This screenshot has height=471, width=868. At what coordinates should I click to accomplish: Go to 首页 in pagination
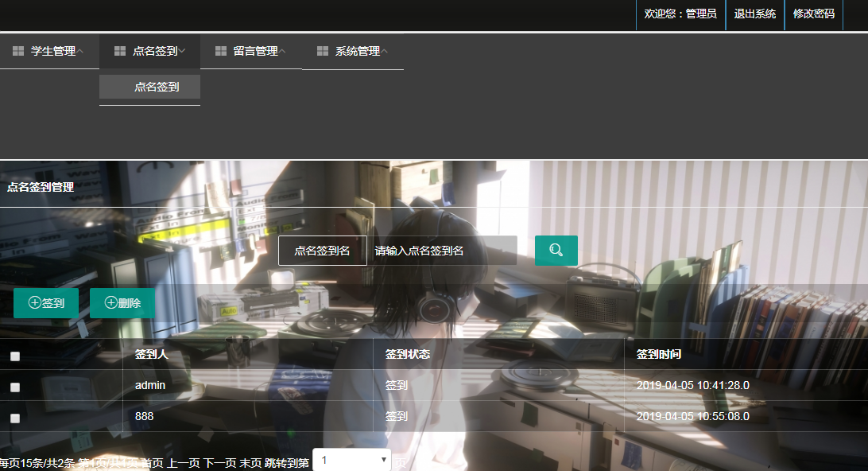click(x=153, y=463)
